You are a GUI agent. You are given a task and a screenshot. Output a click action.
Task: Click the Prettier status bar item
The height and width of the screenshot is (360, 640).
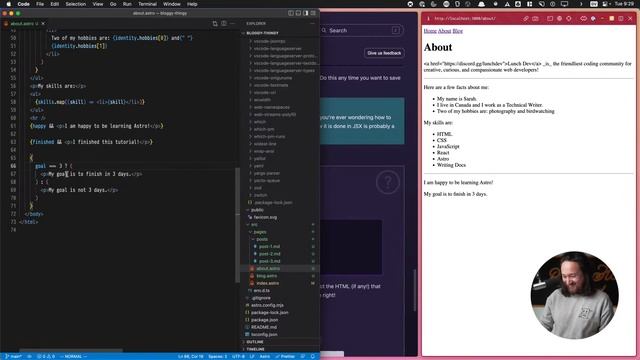(x=285, y=356)
